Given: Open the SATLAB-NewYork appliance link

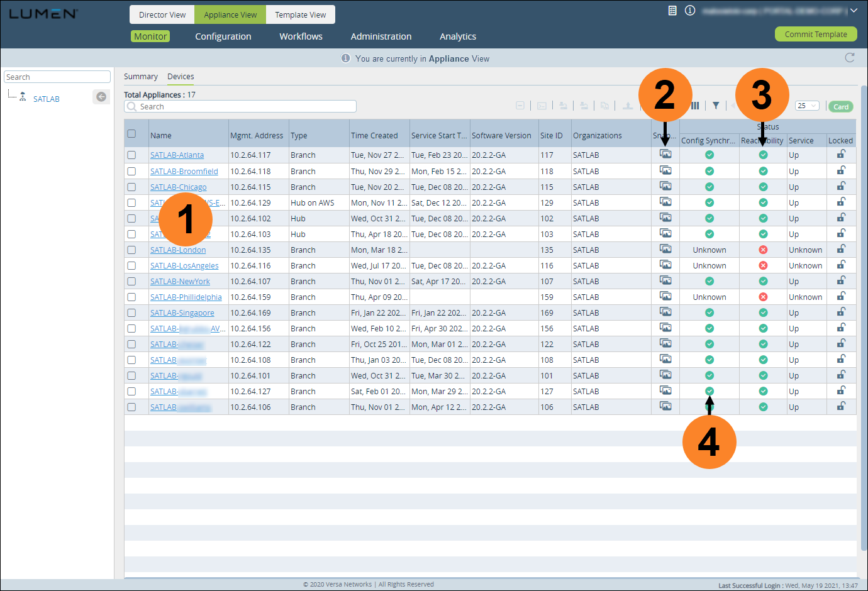Looking at the screenshot, I should (180, 282).
